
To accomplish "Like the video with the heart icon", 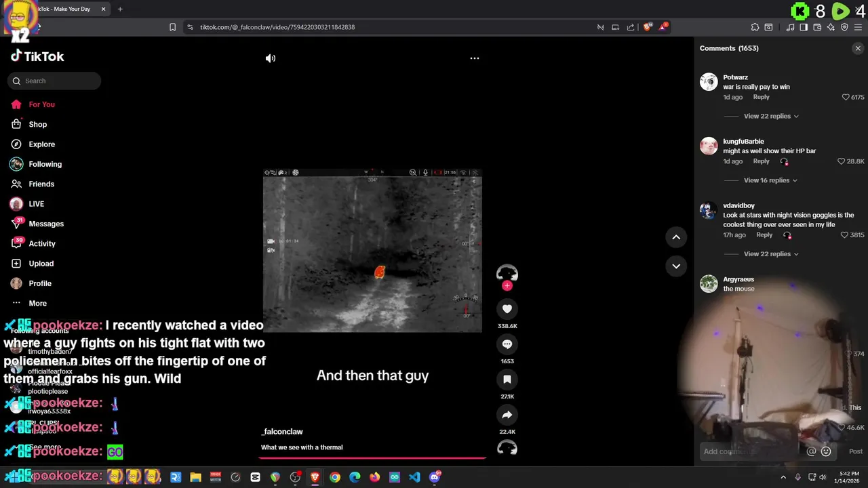I will pyautogui.click(x=507, y=309).
